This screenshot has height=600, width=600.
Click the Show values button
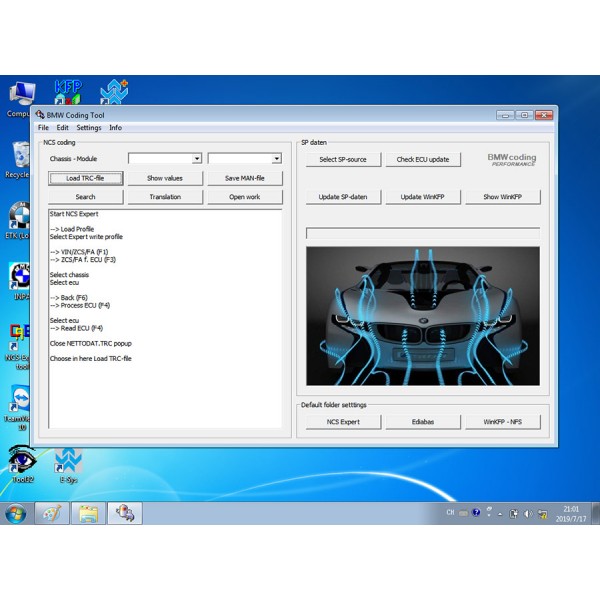pyautogui.click(x=165, y=178)
